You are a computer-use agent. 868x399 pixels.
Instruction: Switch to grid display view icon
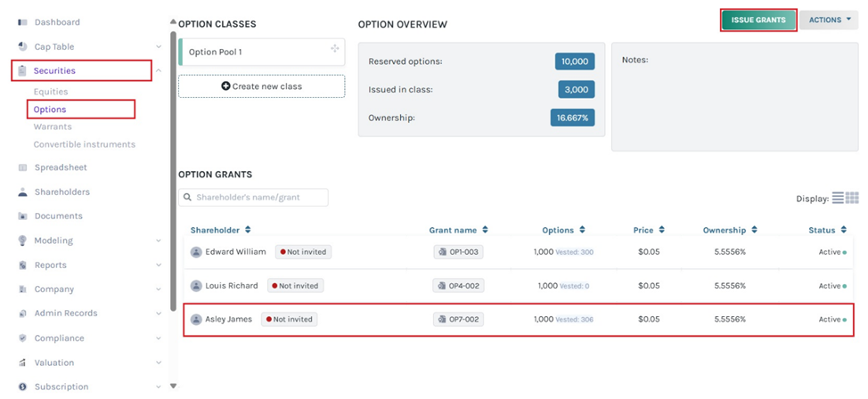(852, 198)
